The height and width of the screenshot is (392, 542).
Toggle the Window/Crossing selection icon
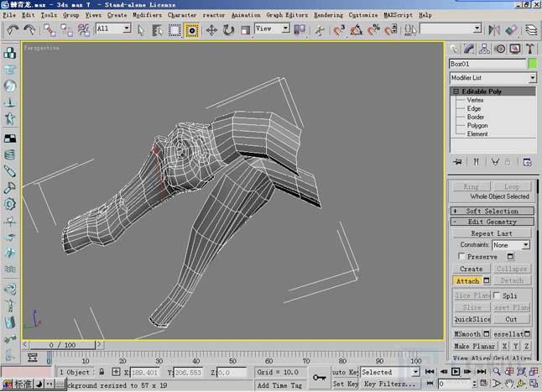click(x=192, y=30)
